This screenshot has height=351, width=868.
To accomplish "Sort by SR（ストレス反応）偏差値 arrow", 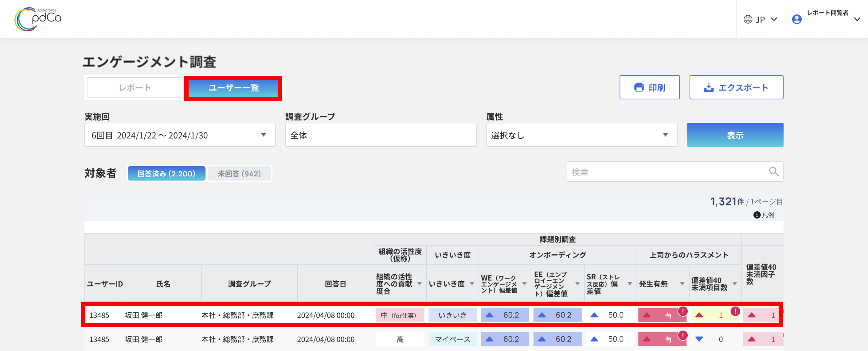I will point(629,284).
